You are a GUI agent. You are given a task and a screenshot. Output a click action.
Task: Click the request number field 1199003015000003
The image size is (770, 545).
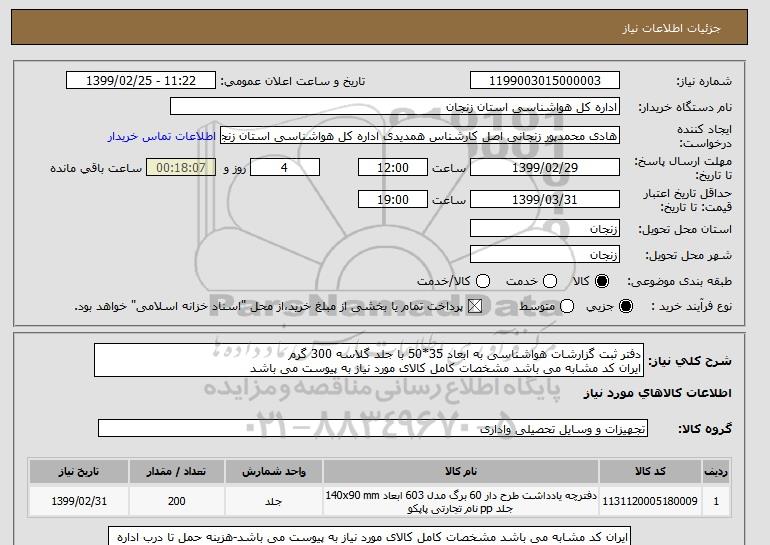(545, 81)
